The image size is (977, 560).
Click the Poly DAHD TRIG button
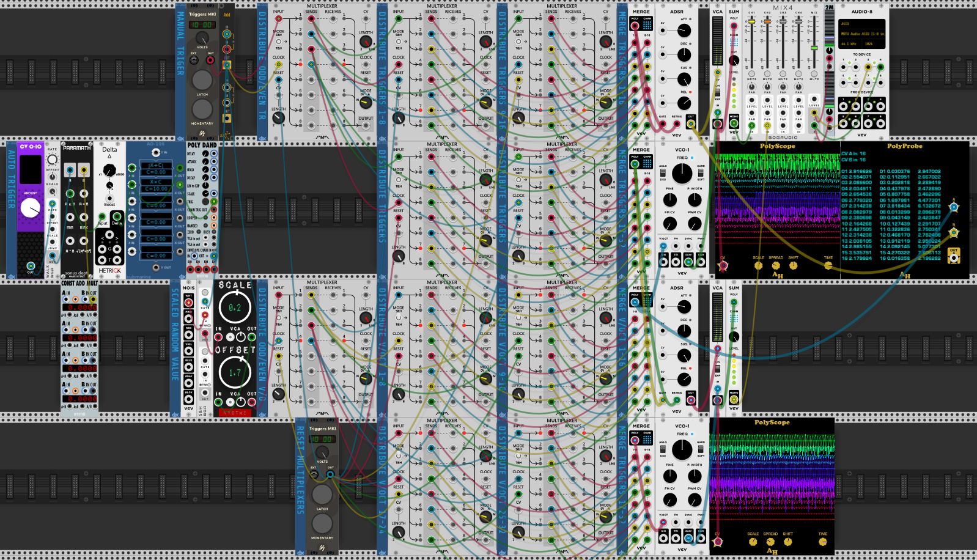click(x=205, y=201)
